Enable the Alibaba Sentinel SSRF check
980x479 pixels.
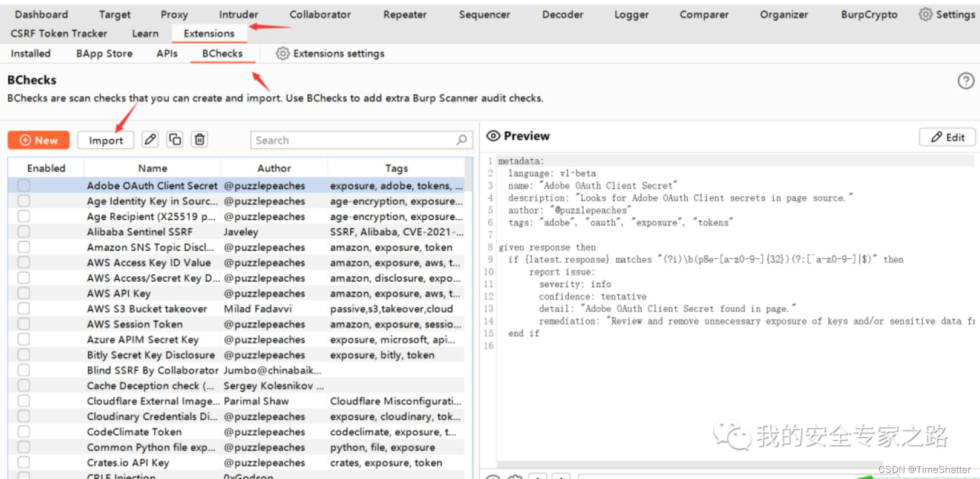pos(24,231)
